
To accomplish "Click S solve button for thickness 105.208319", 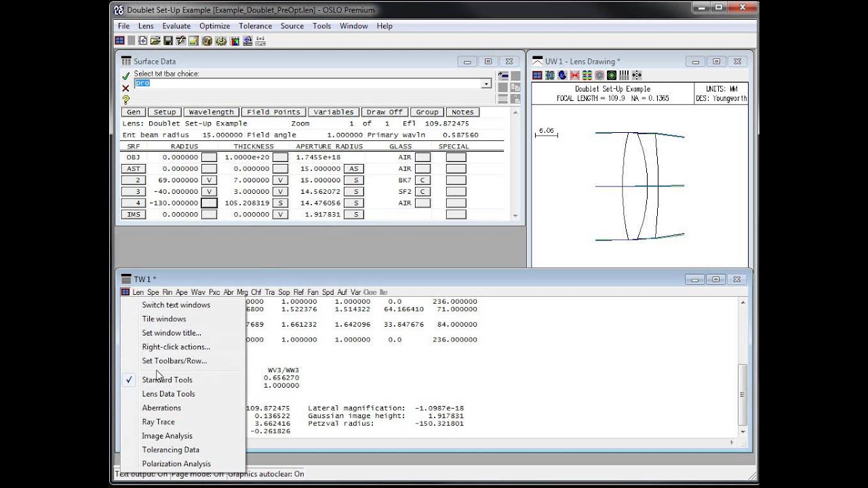I will [280, 203].
